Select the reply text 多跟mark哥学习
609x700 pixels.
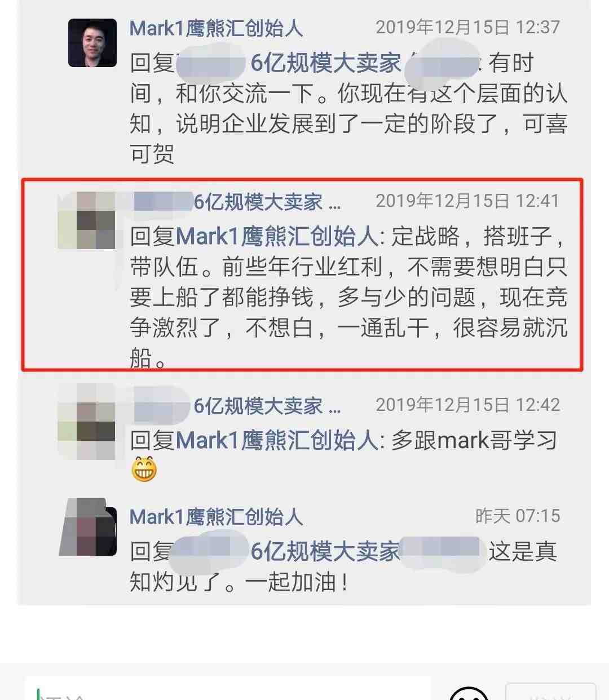(x=474, y=441)
